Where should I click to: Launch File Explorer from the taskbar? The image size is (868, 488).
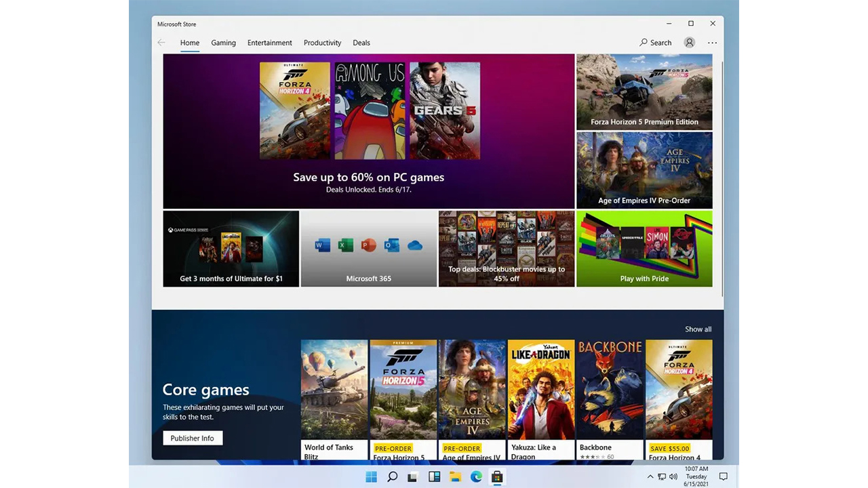coord(455,477)
